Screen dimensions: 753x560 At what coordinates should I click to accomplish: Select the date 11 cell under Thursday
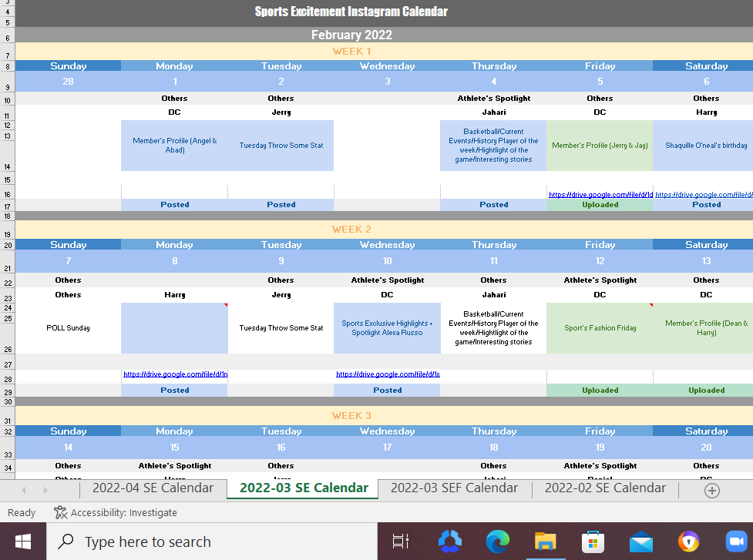click(493, 260)
